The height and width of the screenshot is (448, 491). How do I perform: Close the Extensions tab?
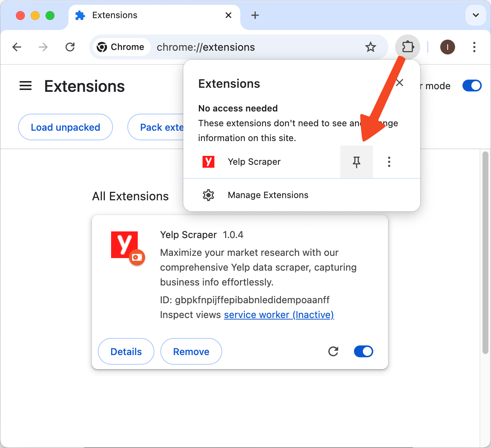tap(228, 15)
